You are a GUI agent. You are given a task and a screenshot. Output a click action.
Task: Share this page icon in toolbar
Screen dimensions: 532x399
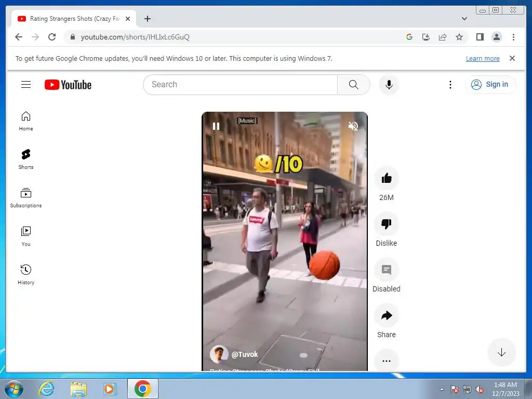pos(443,37)
